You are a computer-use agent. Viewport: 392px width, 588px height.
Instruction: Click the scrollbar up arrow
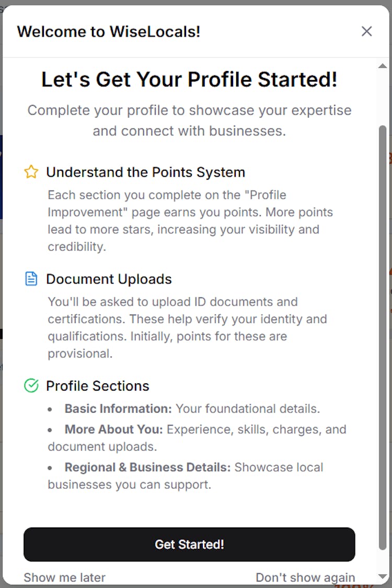click(x=383, y=66)
